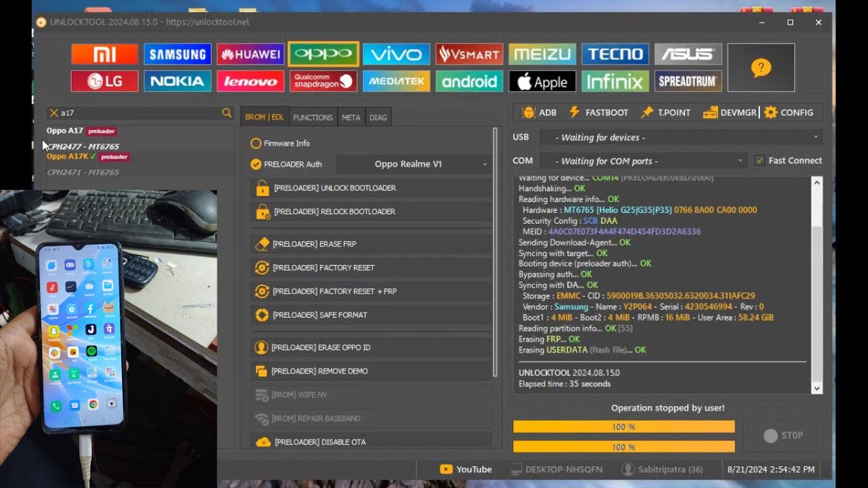
Task: Choose the Tecno brand logo
Action: (615, 54)
